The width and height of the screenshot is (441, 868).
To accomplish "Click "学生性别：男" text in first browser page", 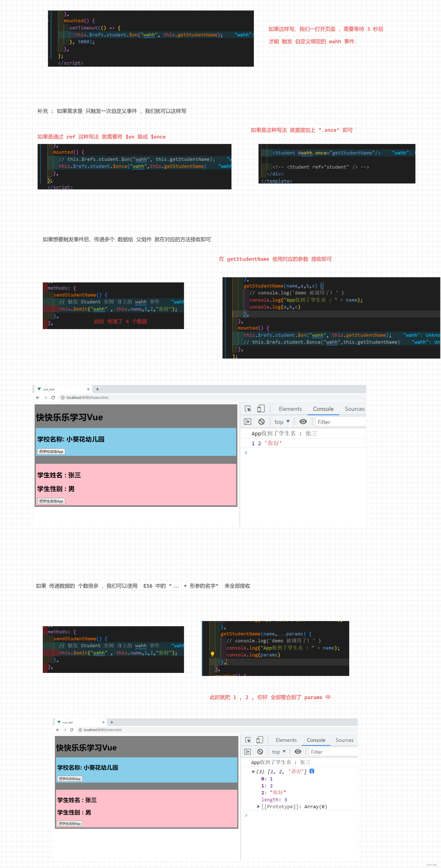I will pos(56,489).
